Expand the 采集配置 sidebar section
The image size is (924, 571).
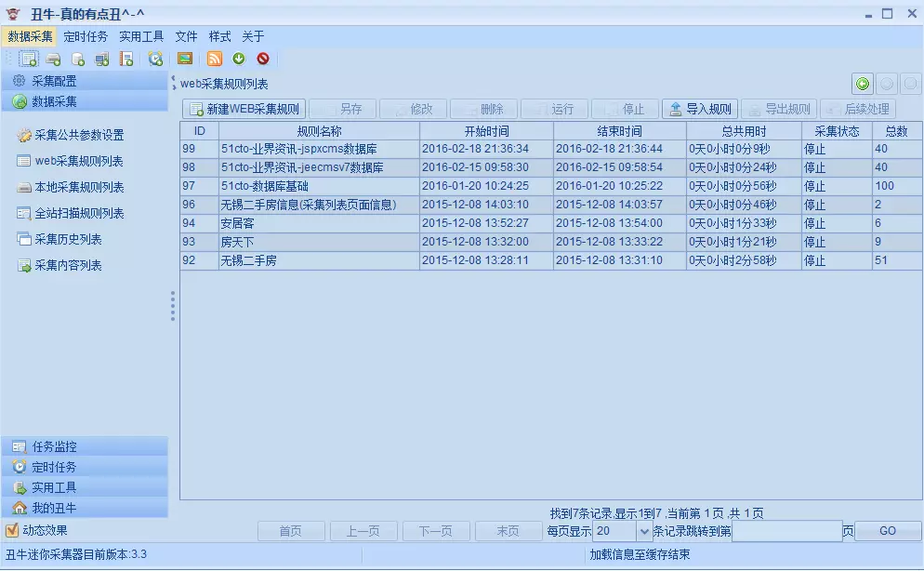[85, 81]
